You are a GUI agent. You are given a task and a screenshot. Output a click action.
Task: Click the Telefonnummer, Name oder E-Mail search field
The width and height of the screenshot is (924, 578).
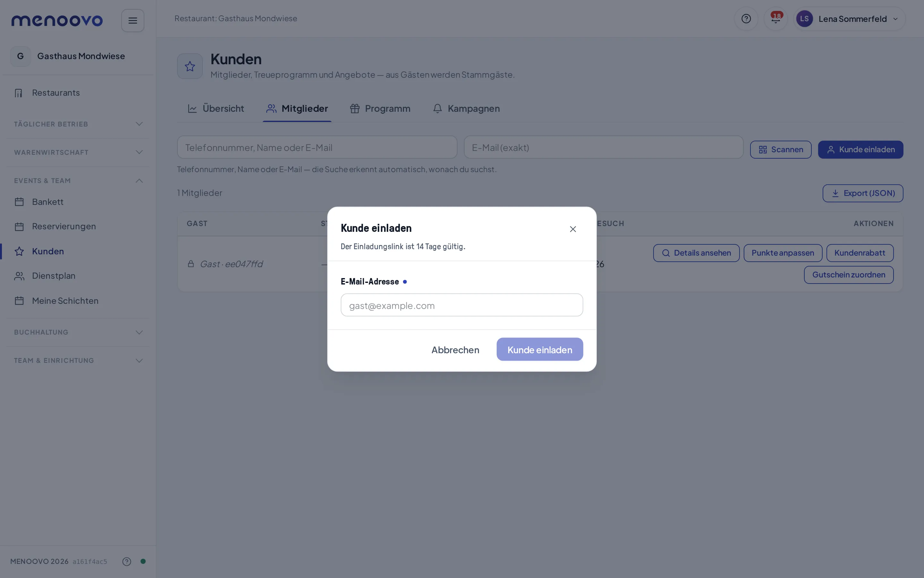point(317,147)
